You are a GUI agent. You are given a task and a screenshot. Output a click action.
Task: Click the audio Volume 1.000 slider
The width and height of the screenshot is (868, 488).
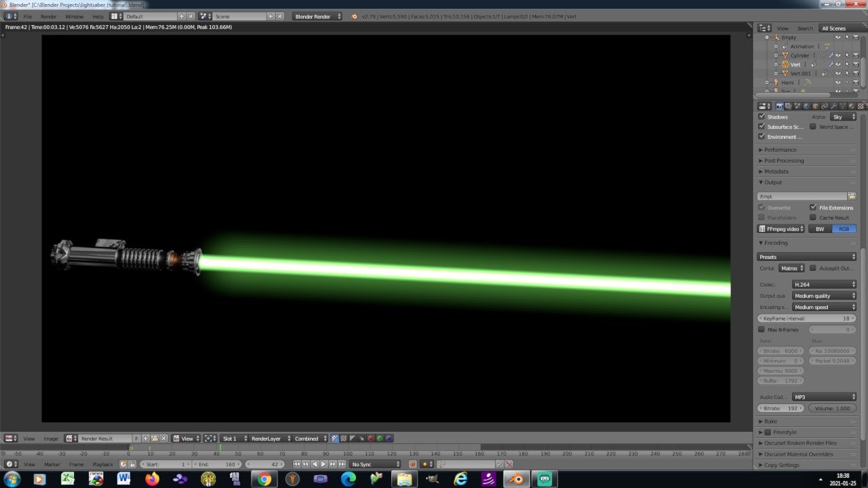(x=832, y=409)
